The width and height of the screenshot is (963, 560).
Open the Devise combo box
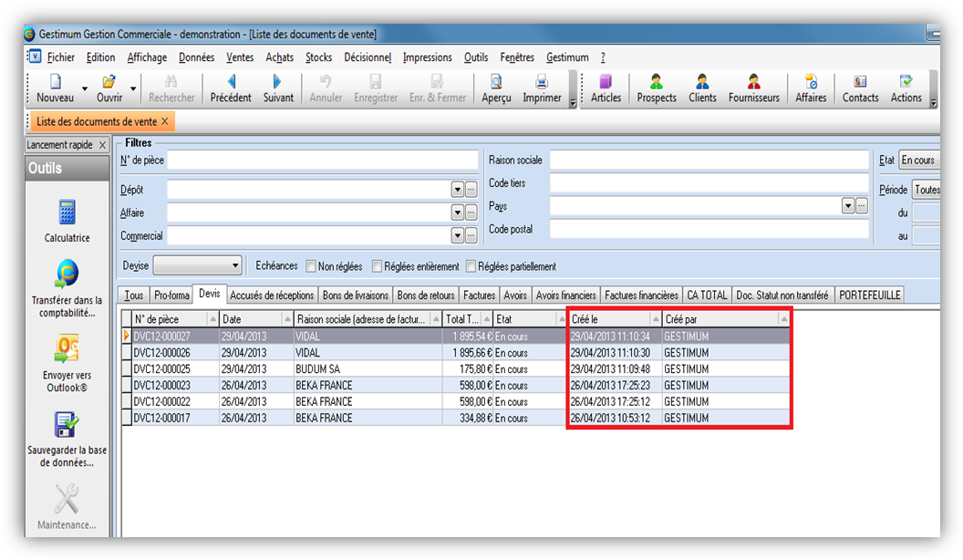197,266
